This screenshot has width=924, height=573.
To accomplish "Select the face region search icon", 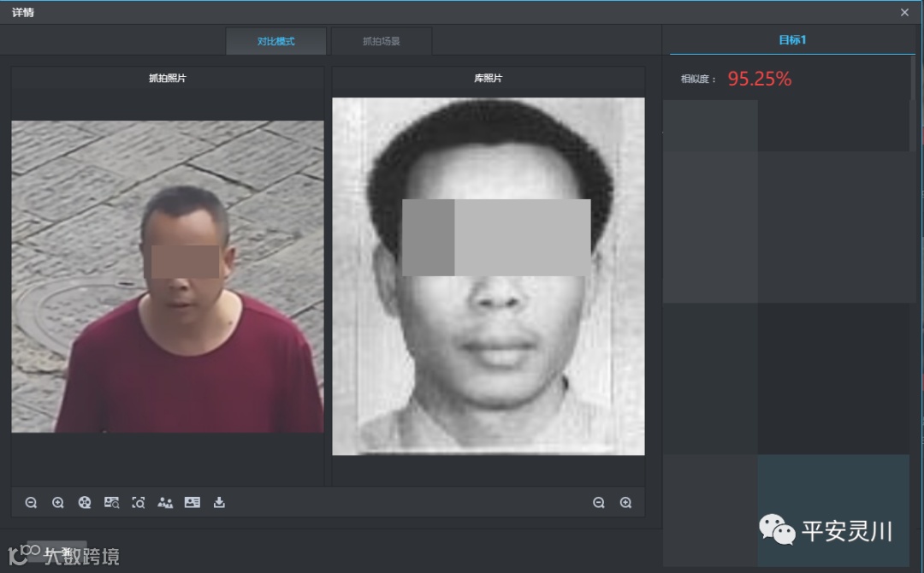I will 139,502.
